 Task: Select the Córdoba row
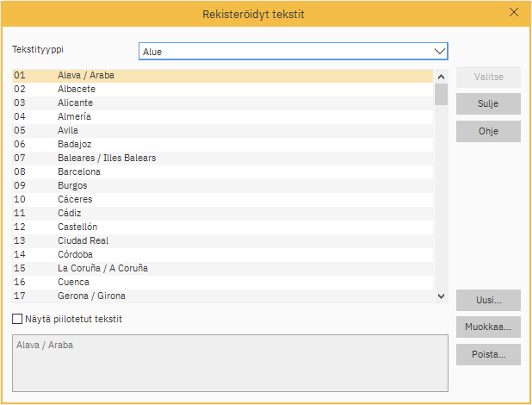click(x=75, y=254)
